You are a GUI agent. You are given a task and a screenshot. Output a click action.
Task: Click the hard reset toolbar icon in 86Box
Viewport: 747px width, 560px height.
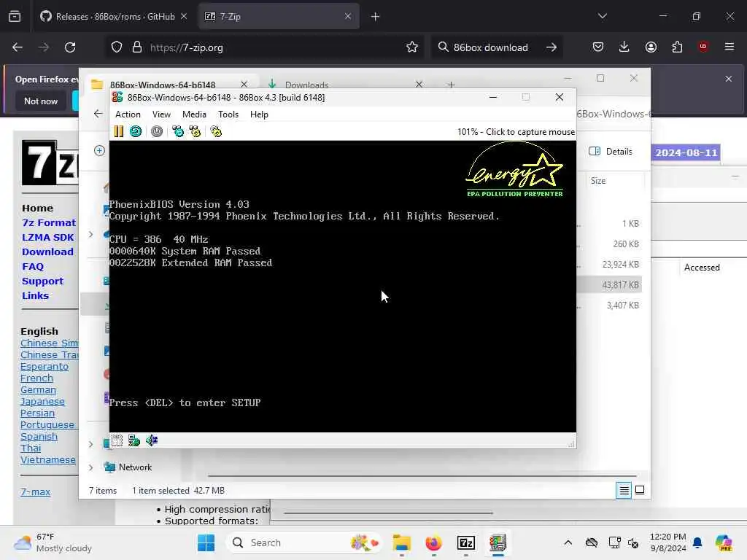tap(136, 131)
